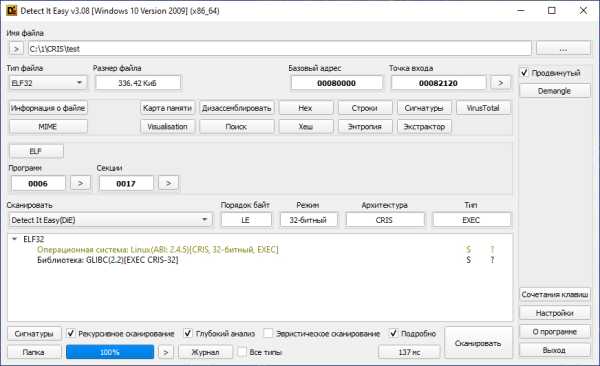Screen dimensions: 600x366
Task: Click the bottom-left Сигнатуры button
Action: click(34, 334)
